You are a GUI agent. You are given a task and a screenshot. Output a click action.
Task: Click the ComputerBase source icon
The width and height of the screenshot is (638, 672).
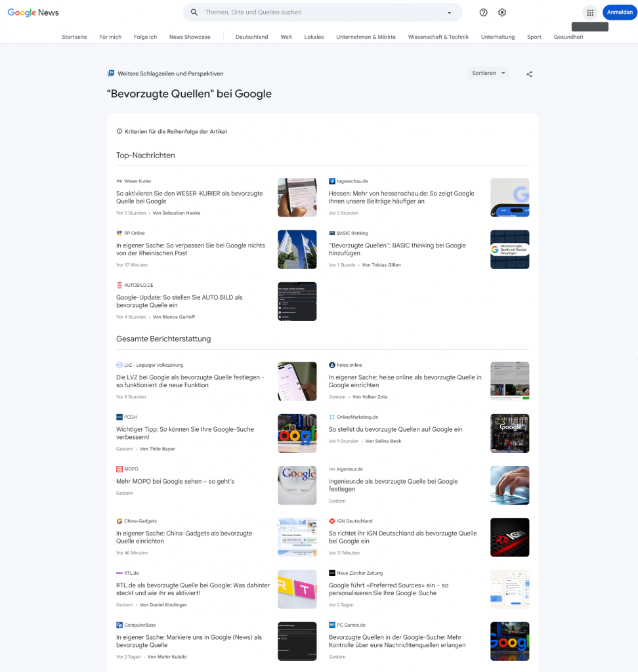[x=119, y=625]
